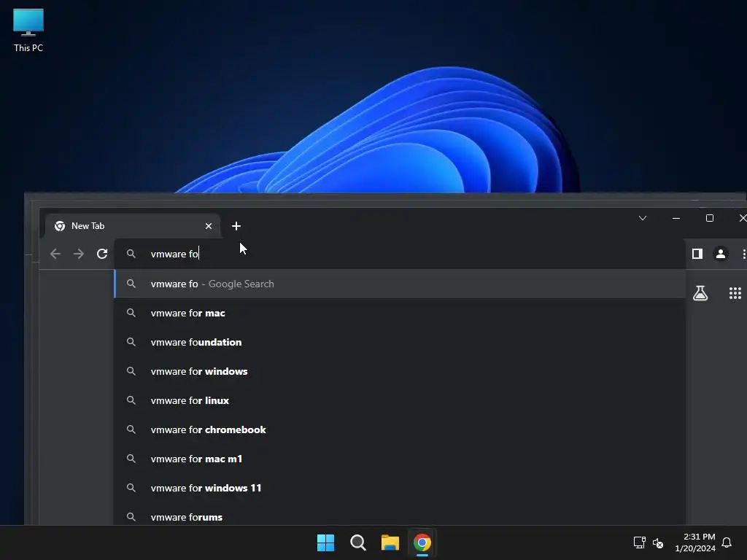Click the address bar containing 'vmware fo'

400,254
